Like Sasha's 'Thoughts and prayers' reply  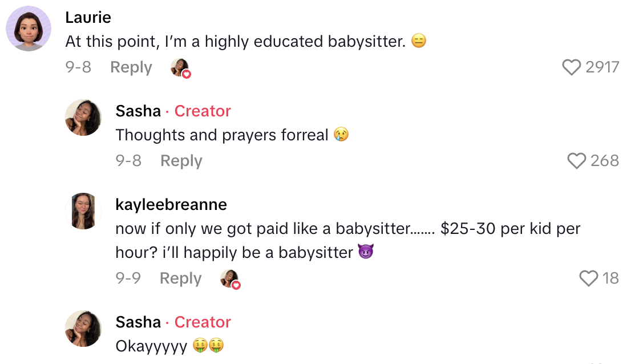click(577, 161)
